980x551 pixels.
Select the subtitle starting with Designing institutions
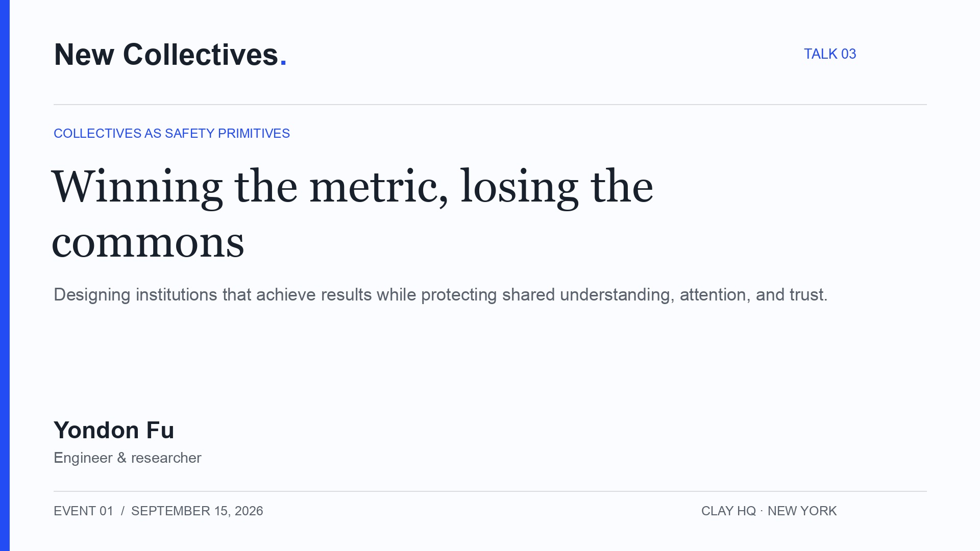pyautogui.click(x=440, y=295)
